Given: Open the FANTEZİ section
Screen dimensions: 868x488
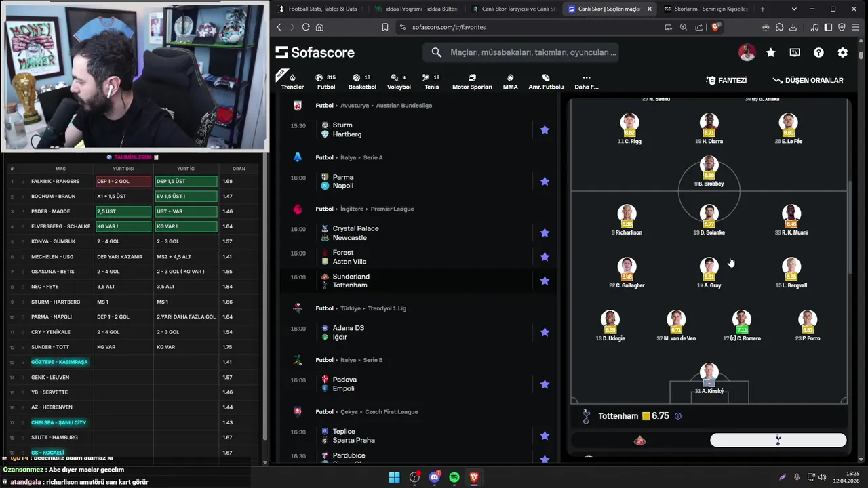Looking at the screenshot, I should 726,80.
